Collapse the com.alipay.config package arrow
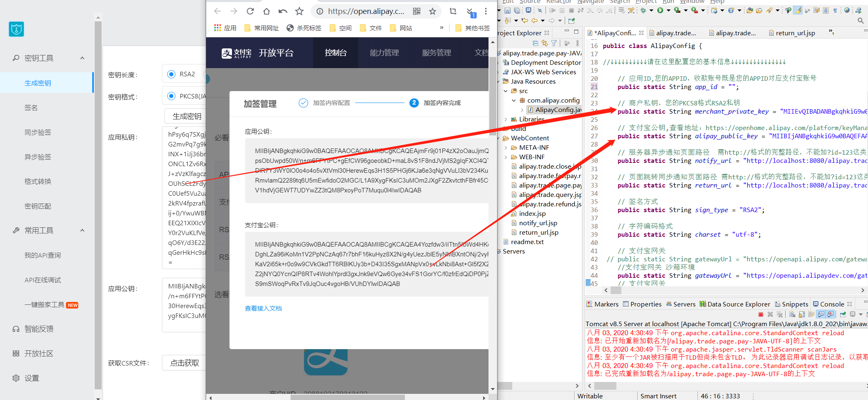Screen dimensions: 868x400 click(514, 101)
